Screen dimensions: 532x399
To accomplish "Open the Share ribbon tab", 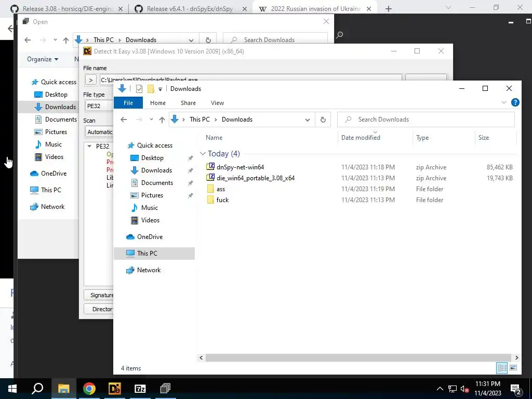I will coord(188,103).
